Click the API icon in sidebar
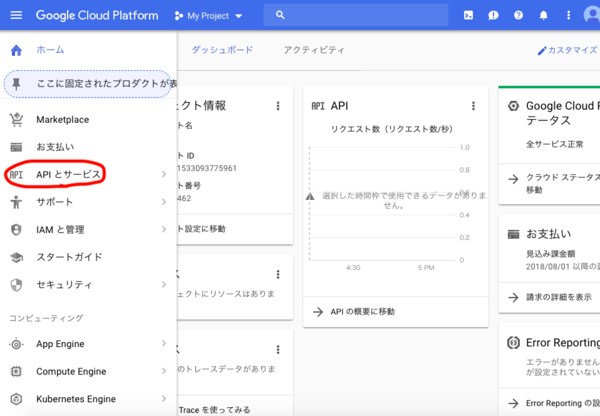600x416 pixels. coord(16,175)
